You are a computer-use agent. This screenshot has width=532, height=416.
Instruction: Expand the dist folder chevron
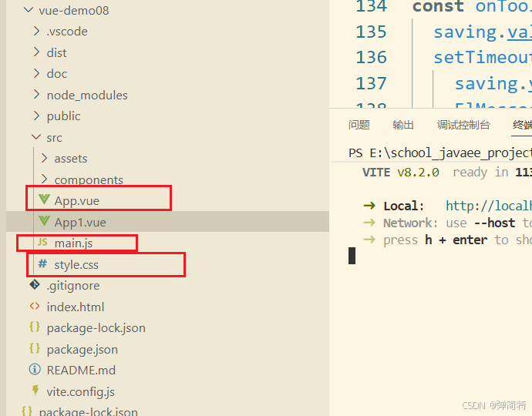[x=36, y=52]
